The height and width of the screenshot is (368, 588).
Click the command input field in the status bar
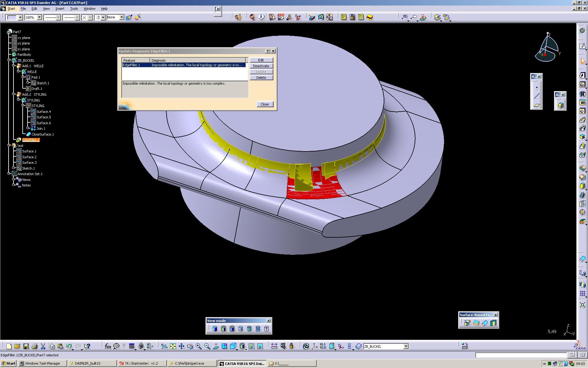(x=521, y=355)
